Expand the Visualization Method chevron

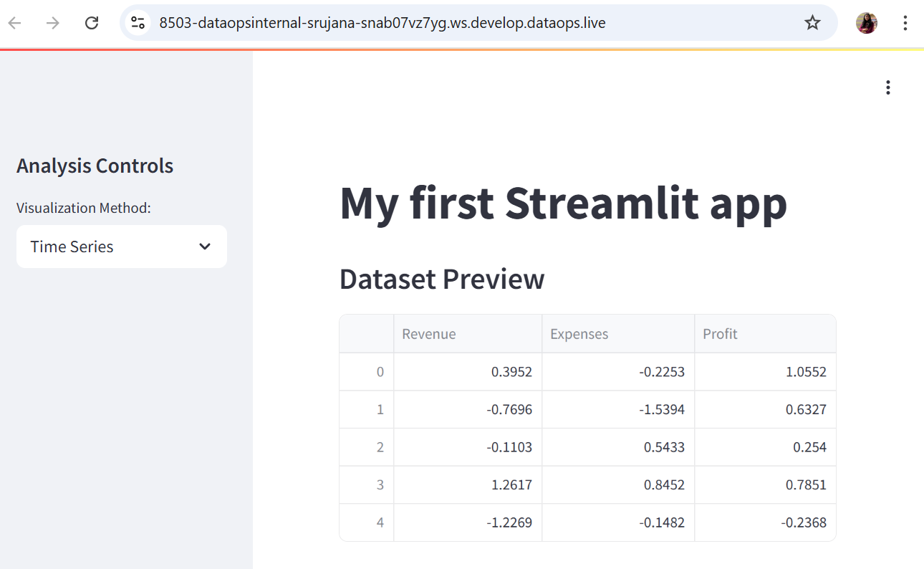(x=205, y=247)
